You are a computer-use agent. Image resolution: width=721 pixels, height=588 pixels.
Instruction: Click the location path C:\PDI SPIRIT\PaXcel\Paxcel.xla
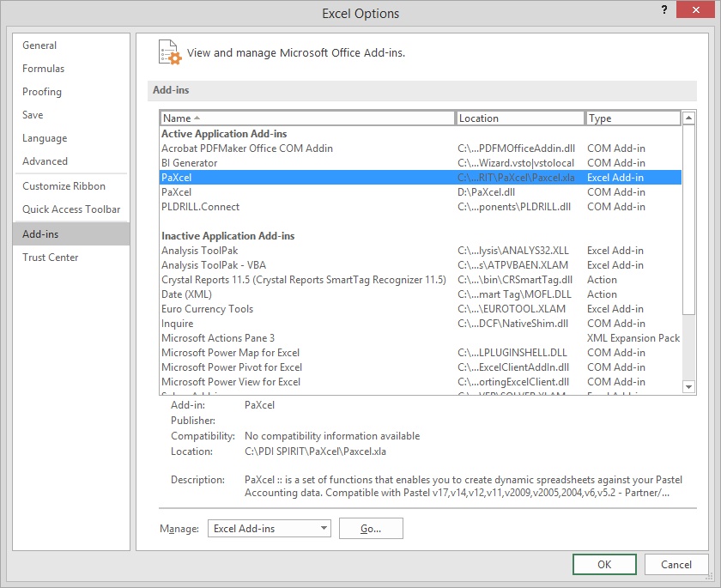[315, 452]
